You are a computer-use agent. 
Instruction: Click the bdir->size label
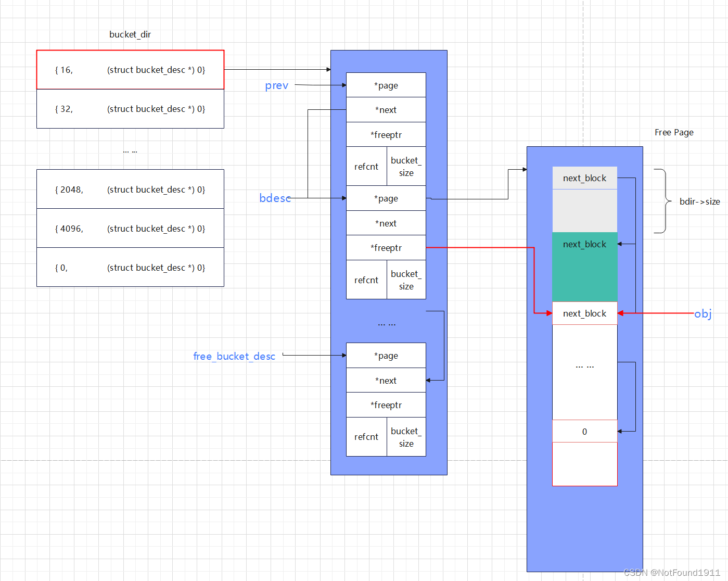point(699,201)
